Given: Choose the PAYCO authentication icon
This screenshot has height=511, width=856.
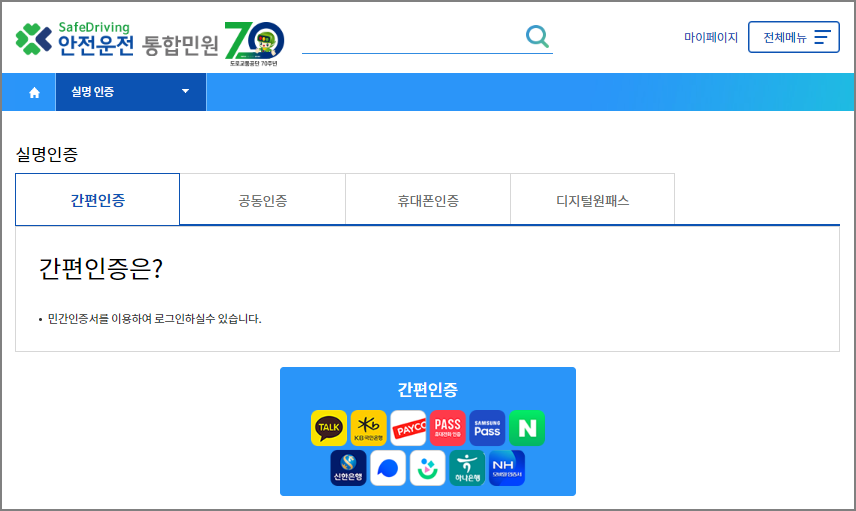Looking at the screenshot, I should [x=408, y=428].
